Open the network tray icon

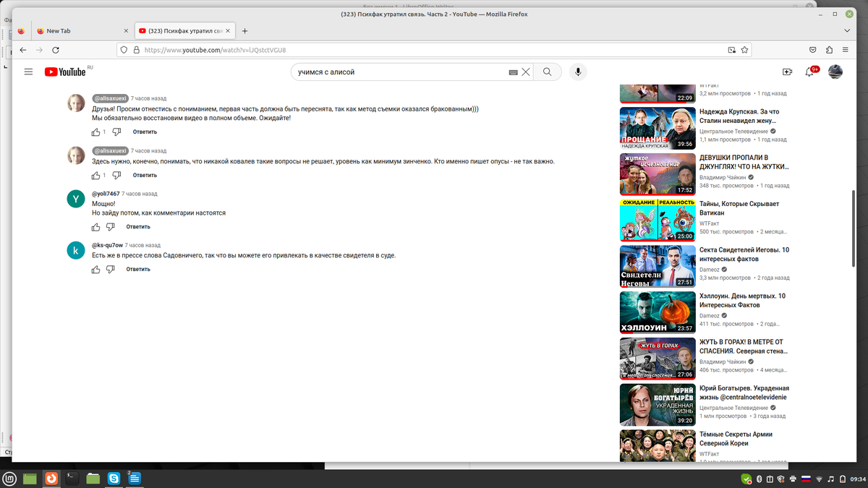pyautogui.click(x=819, y=479)
